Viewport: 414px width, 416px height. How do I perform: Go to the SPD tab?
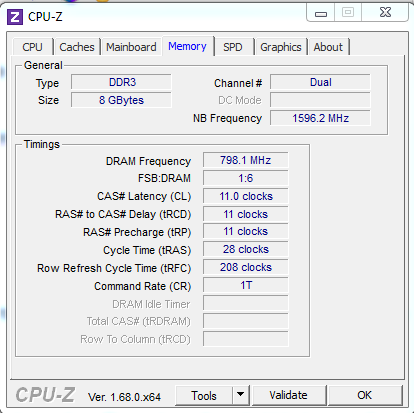pos(233,47)
